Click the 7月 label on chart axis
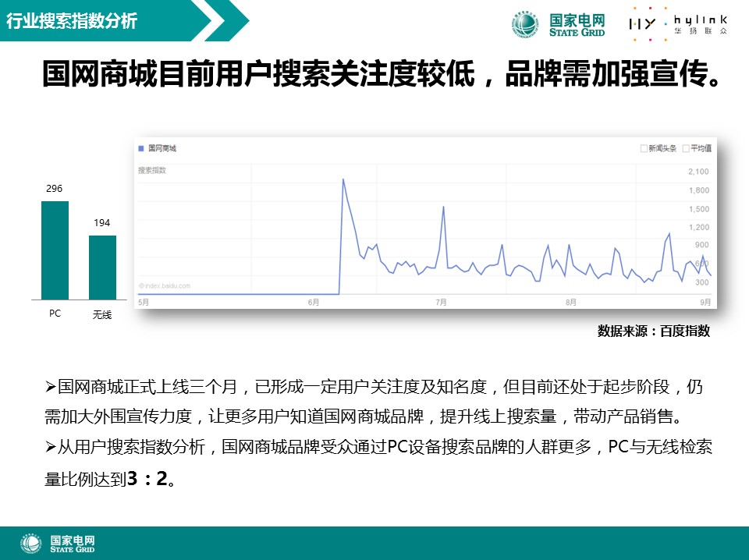Image resolution: width=749 pixels, height=560 pixels. 442,302
